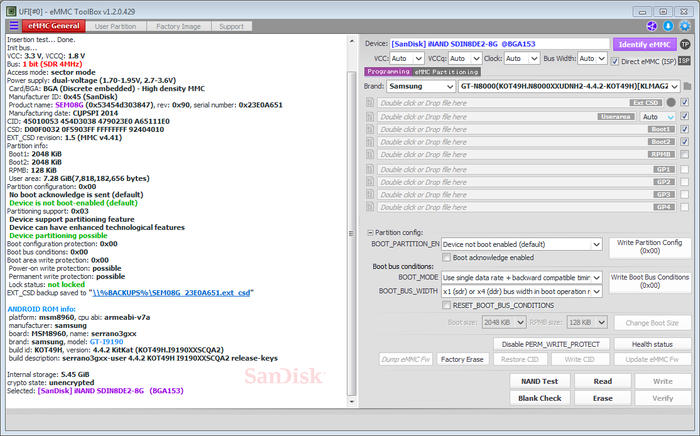Click the file icon on Boot1 row

370,129
